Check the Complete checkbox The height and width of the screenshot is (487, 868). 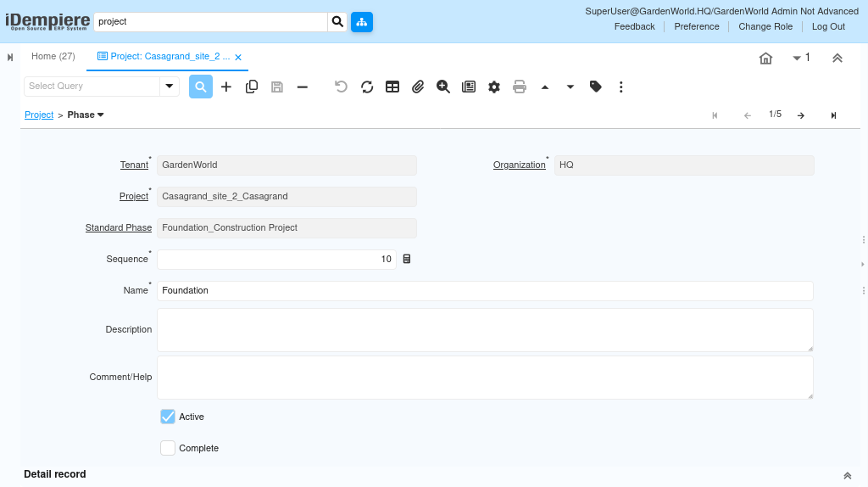[x=168, y=448]
